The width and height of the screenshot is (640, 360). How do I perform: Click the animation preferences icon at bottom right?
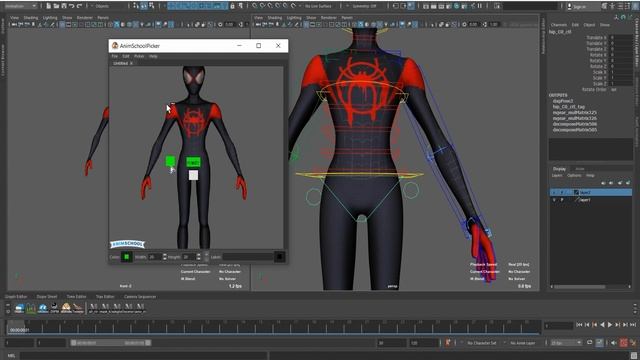pos(633,342)
